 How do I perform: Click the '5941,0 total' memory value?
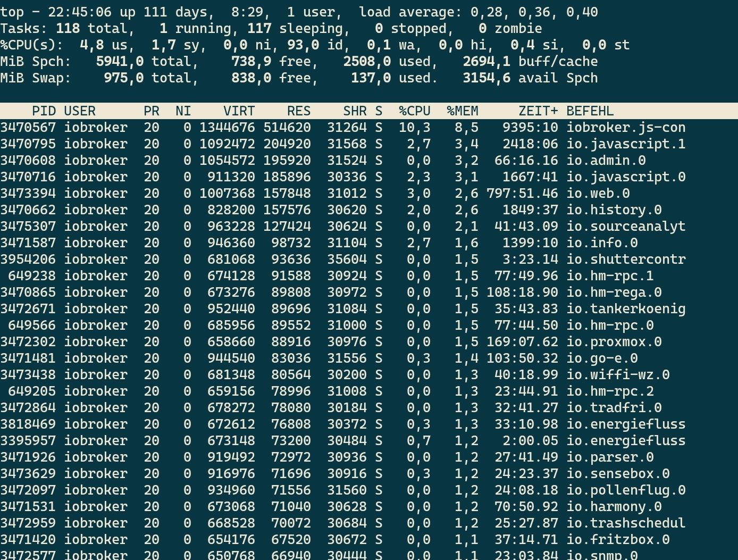pos(144,62)
